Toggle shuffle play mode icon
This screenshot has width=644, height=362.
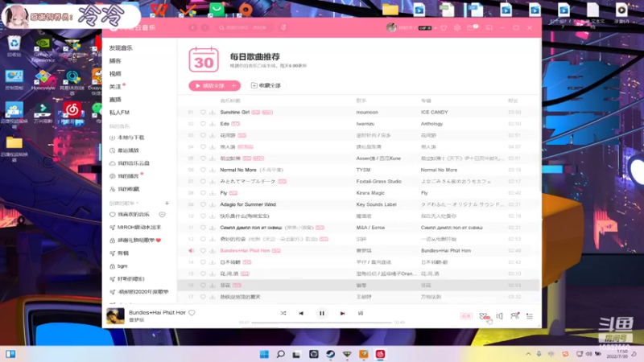click(283, 313)
